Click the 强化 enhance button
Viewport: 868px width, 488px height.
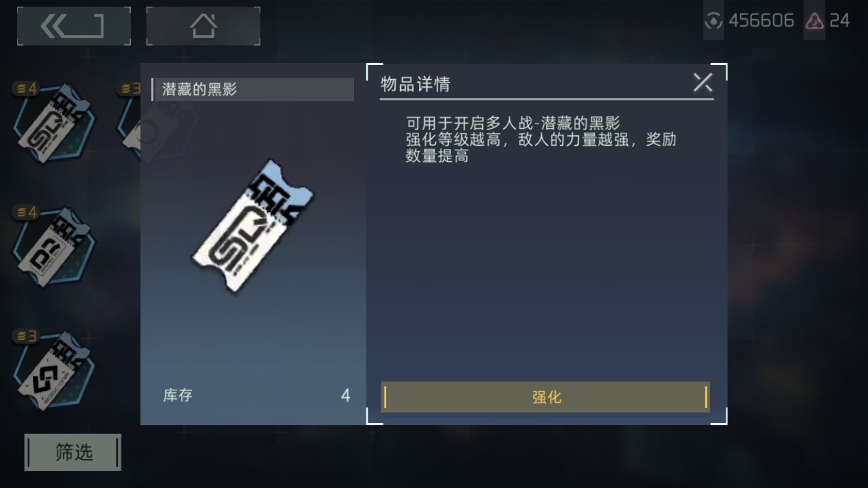point(545,397)
